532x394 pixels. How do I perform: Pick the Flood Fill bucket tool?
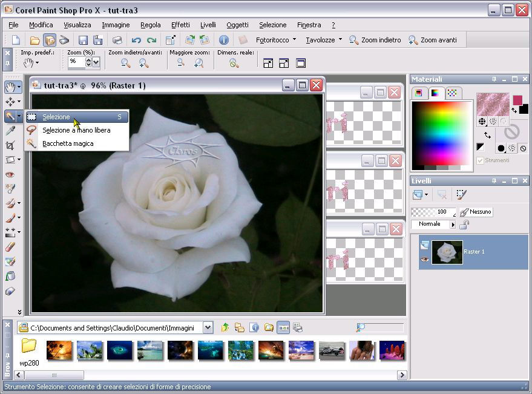coord(10,276)
